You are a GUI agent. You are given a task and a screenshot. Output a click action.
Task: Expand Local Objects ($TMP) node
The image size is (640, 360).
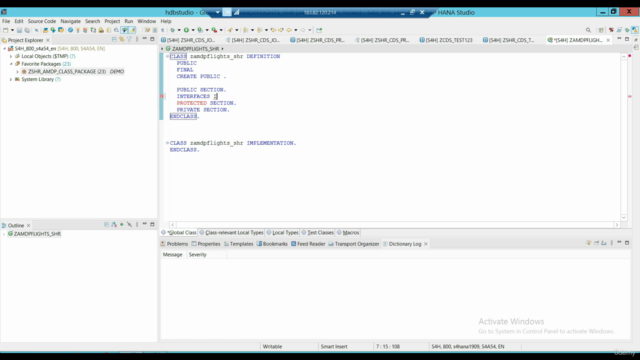coord(11,56)
